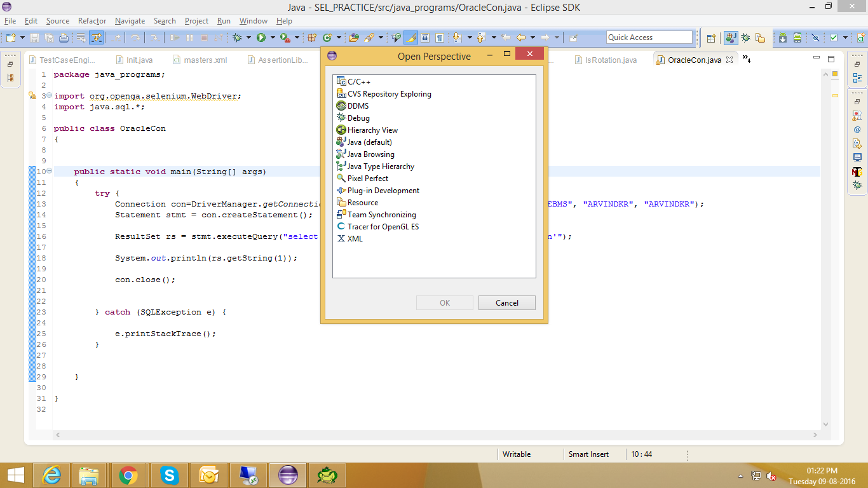This screenshot has width=868, height=488.
Task: Click the Android SDK Manager icon
Action: (x=783, y=37)
